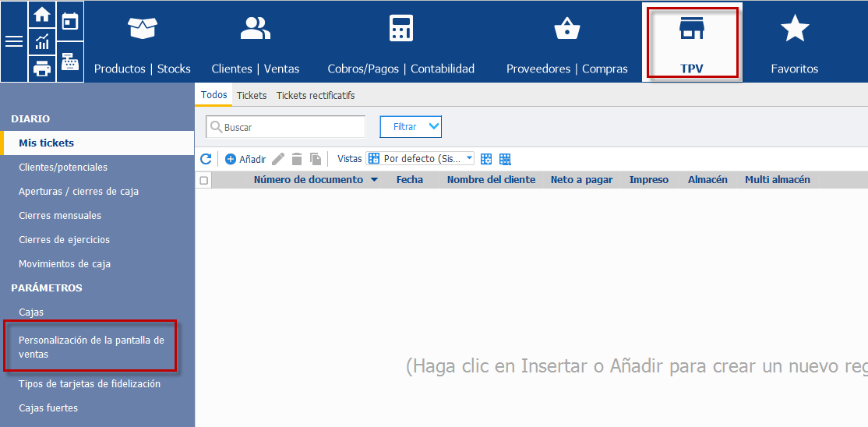Viewport: 868px width, 427px height.
Task: Click in the Buscar search field
Action: (286, 127)
